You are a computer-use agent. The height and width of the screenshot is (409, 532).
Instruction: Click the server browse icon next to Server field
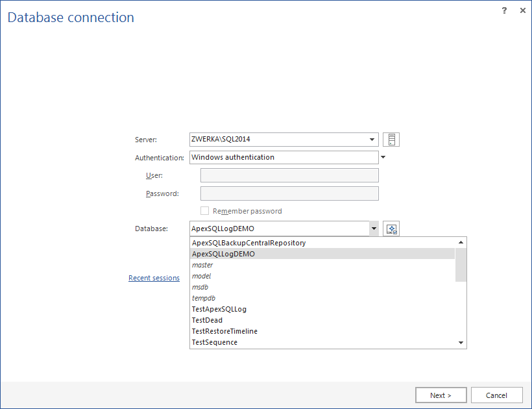coord(391,140)
